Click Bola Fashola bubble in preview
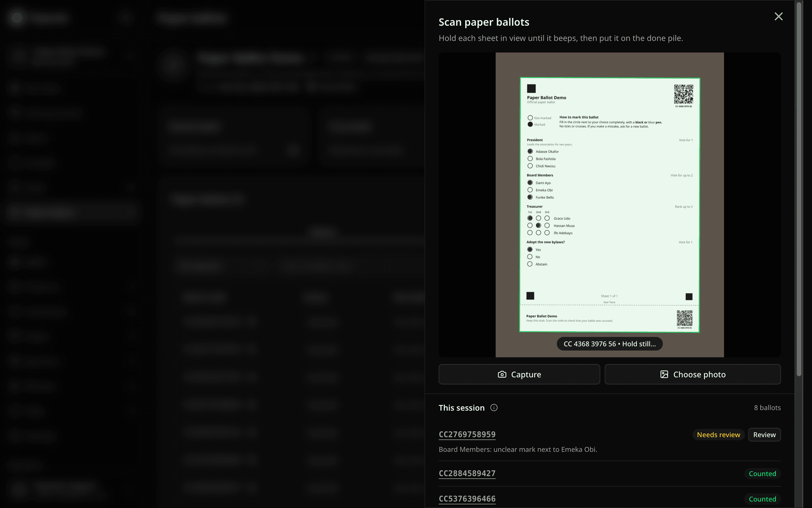 (x=530, y=159)
